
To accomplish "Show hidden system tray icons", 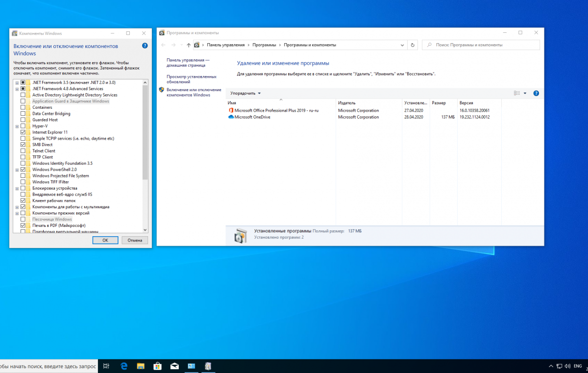I will pyautogui.click(x=550, y=366).
